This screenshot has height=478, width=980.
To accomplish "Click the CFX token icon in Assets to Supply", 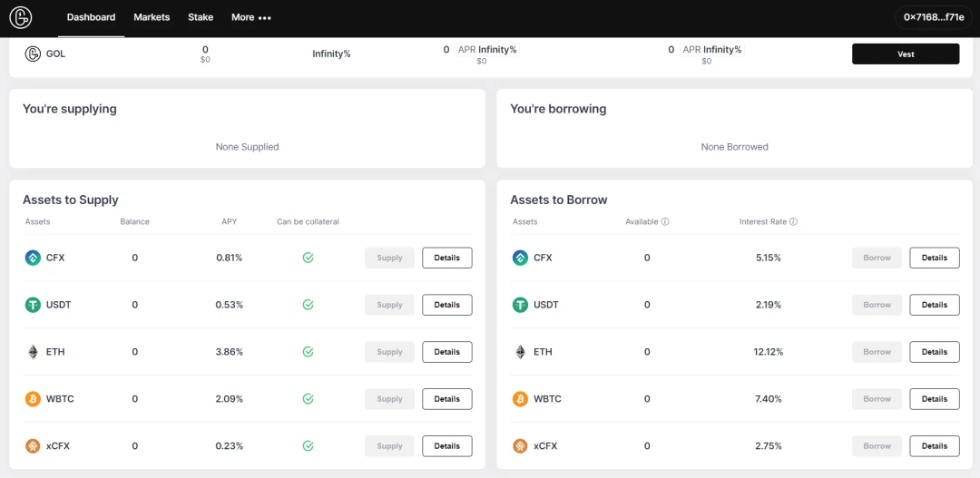I will [33, 258].
